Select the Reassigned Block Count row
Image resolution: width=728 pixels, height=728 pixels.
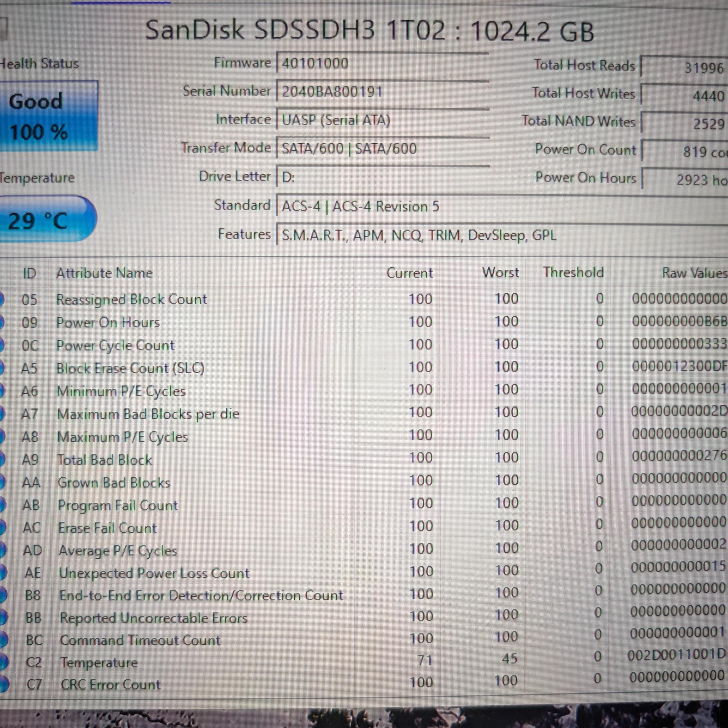tap(364, 299)
